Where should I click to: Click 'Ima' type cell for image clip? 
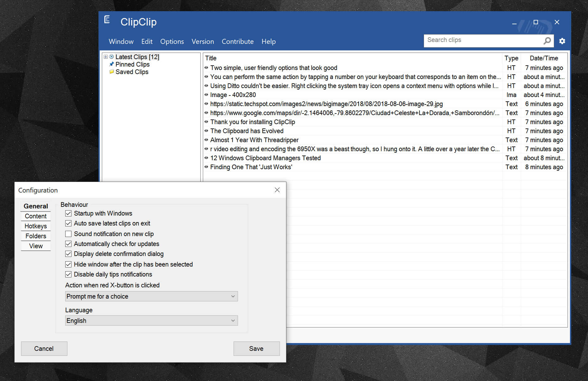point(511,95)
